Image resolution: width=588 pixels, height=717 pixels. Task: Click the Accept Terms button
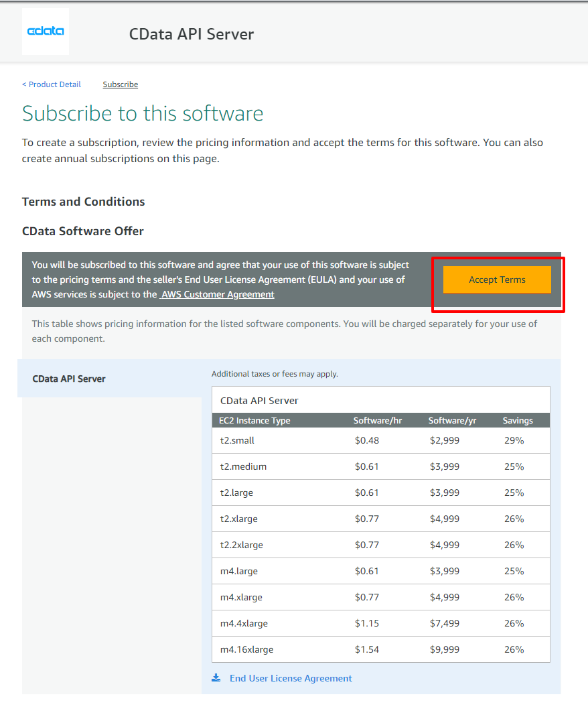[497, 279]
